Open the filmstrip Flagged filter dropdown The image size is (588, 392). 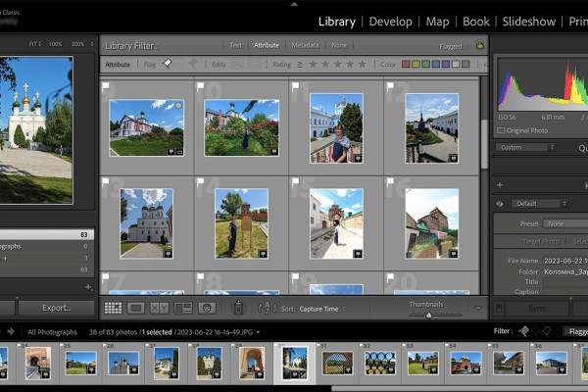[576, 331]
